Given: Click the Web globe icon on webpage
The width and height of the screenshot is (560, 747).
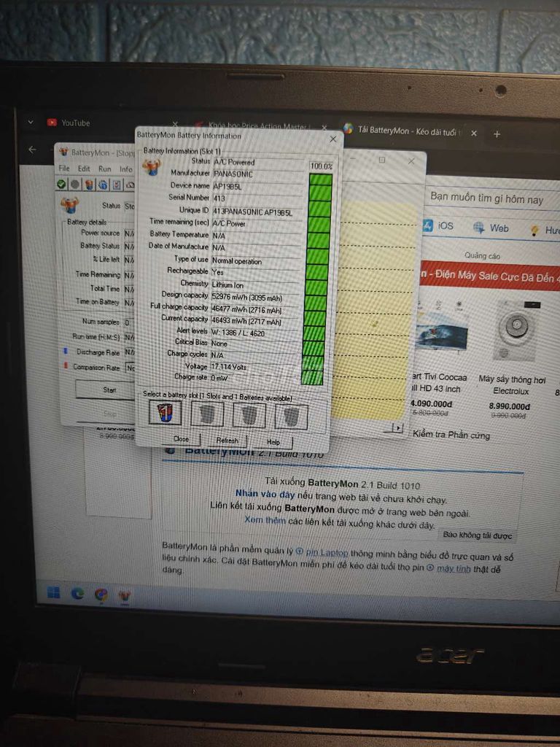Looking at the screenshot, I should 478,228.
